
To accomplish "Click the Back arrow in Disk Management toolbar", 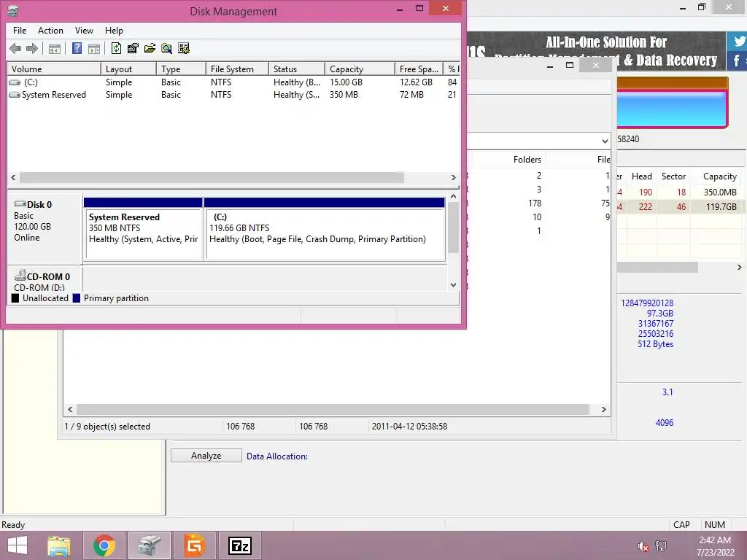I will pyautogui.click(x=15, y=48).
